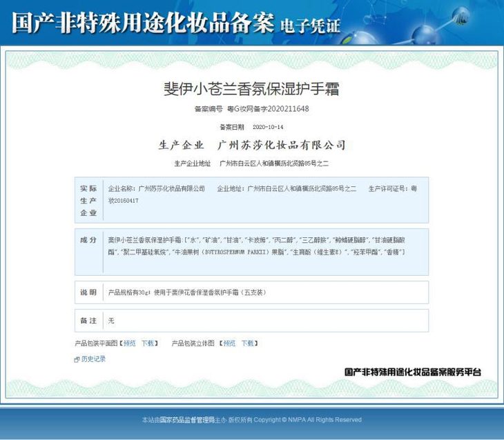The image size is (504, 440).
Task: Download the 产品包装立体图 file
Action: 247,343
